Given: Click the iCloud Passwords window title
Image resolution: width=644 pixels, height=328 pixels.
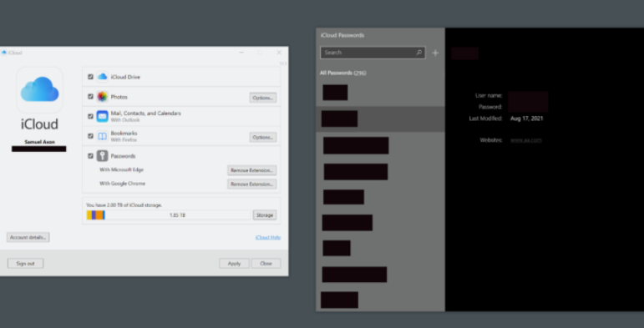Looking at the screenshot, I should (342, 35).
